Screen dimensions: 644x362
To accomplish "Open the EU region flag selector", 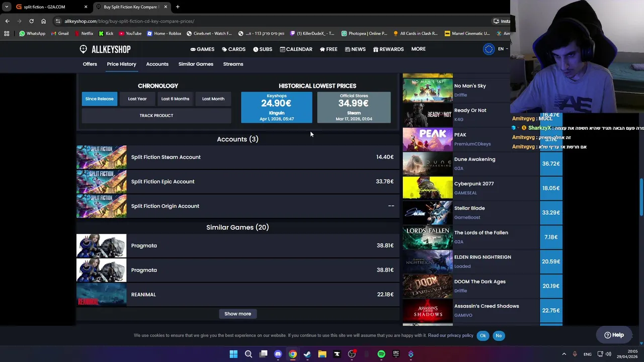I will pos(489,49).
